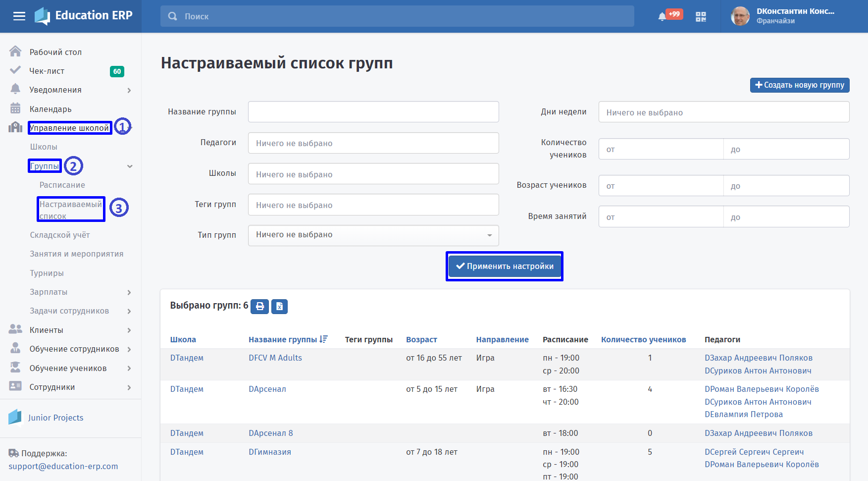The image size is (868, 481).
Task: Expand the Клиенты menu chevron
Action: (x=129, y=330)
